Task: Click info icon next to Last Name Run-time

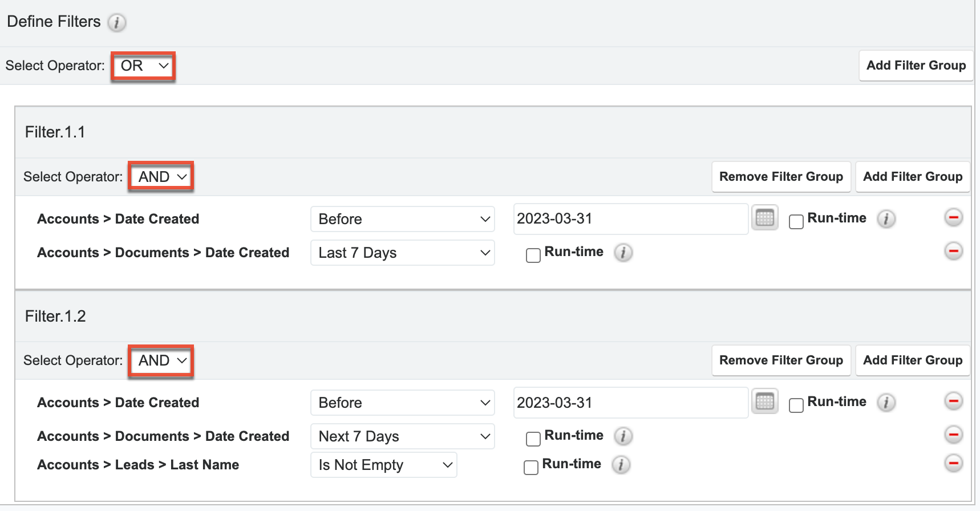Action: pos(621,465)
